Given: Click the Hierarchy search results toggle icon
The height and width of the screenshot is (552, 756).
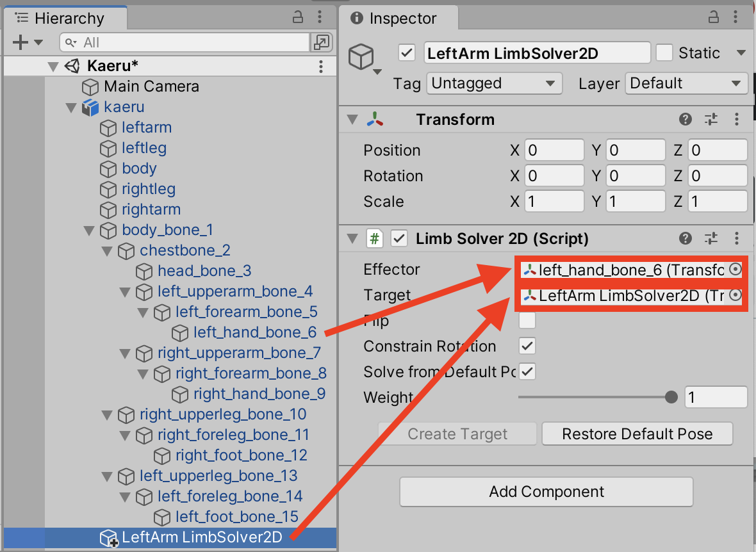Looking at the screenshot, I should click(321, 42).
